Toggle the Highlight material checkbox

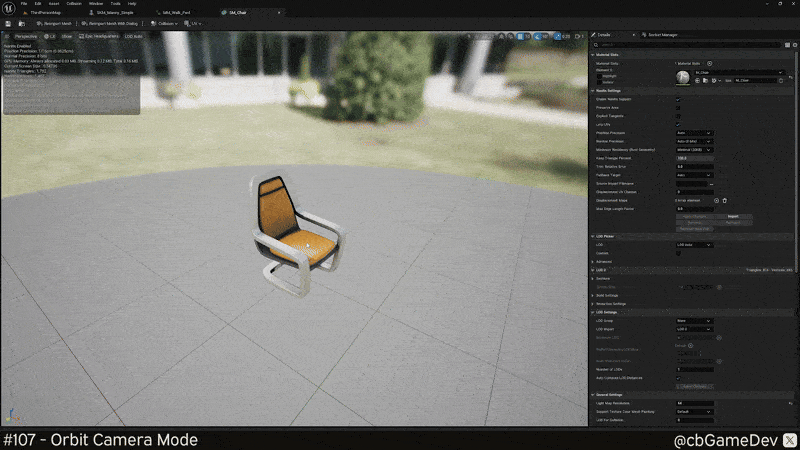(599, 76)
